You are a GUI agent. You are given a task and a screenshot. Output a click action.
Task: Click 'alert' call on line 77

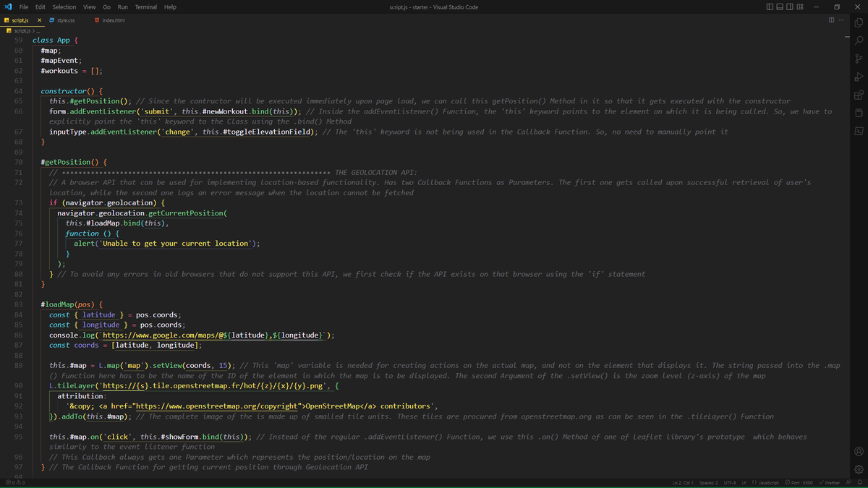[84, 244]
